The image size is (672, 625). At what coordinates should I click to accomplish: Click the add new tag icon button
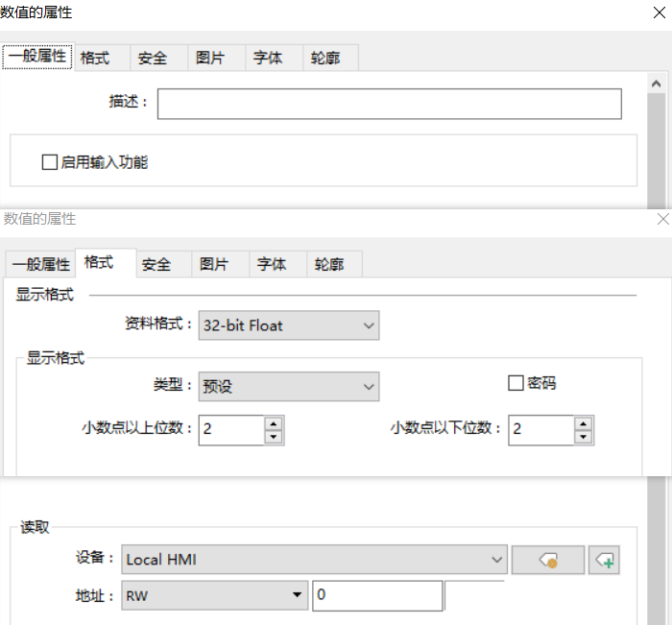click(x=604, y=560)
